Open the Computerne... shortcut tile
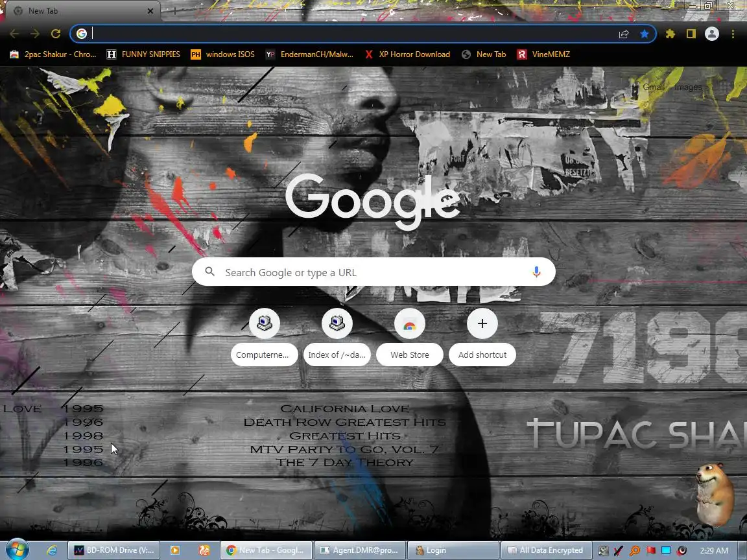 pyautogui.click(x=265, y=337)
